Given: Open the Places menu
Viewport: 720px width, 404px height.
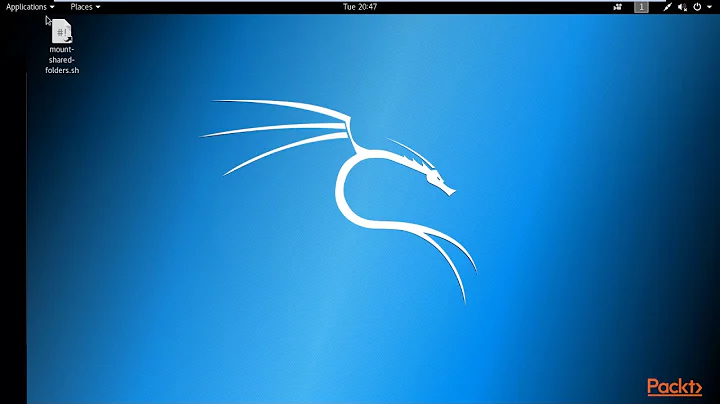Looking at the screenshot, I should pyautogui.click(x=85, y=7).
